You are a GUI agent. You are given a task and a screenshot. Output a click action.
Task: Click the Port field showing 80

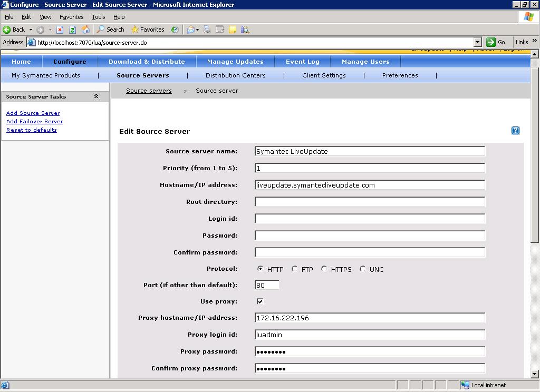tap(267, 285)
